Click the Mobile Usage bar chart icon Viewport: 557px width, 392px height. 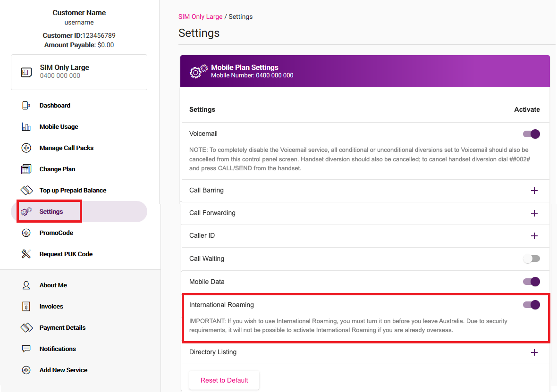point(26,127)
